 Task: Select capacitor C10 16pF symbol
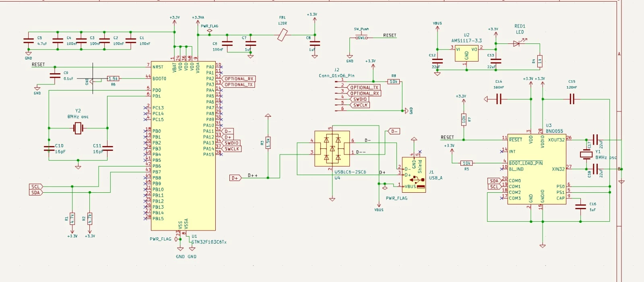[49, 149]
